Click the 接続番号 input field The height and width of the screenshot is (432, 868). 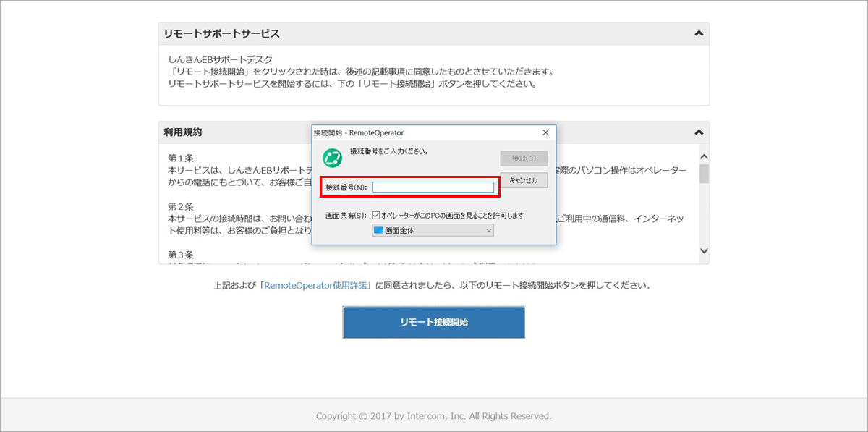tap(433, 187)
